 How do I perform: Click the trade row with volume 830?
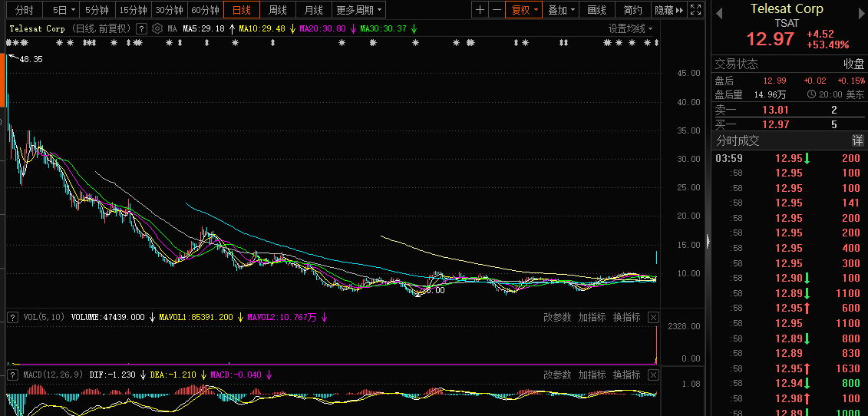tap(789, 353)
